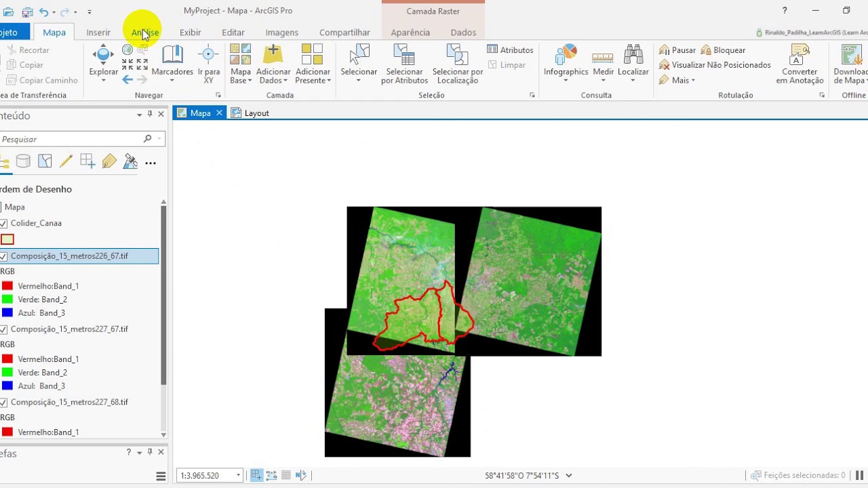Go to previous extent blue arrow

point(127,79)
